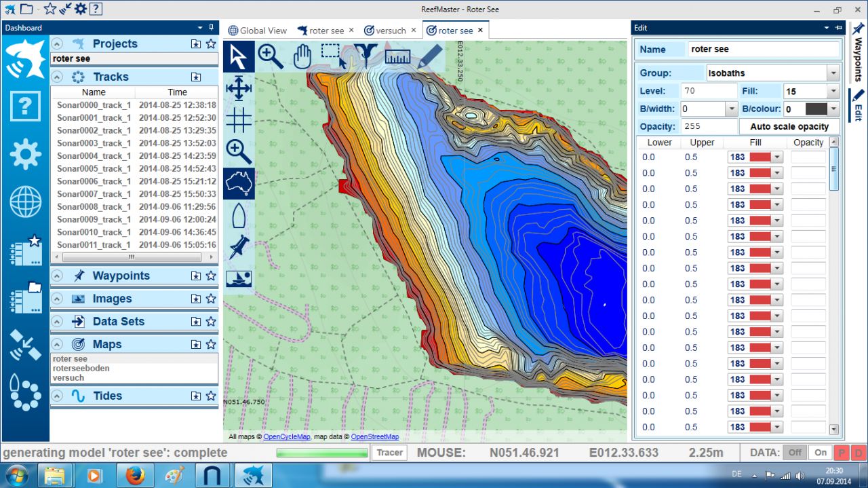Select the pencil drawing tool
Image resolution: width=868 pixels, height=488 pixels.
(x=429, y=56)
